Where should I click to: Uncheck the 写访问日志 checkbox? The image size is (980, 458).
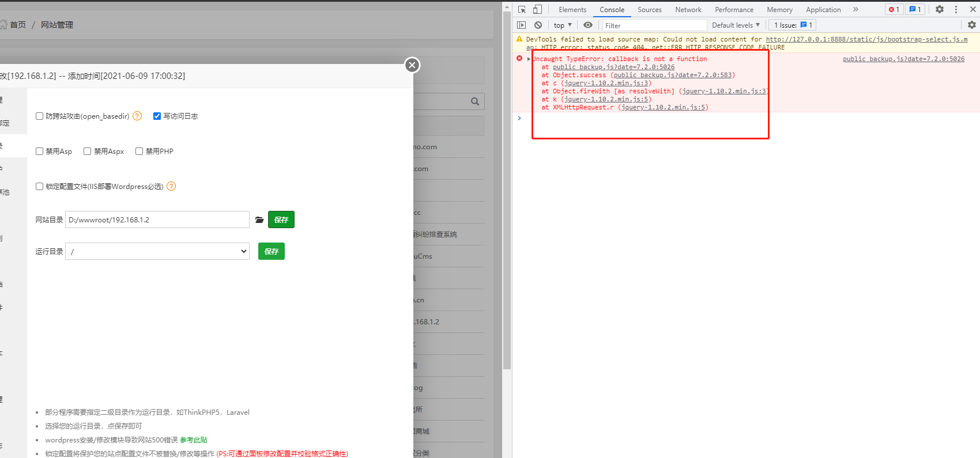157,116
